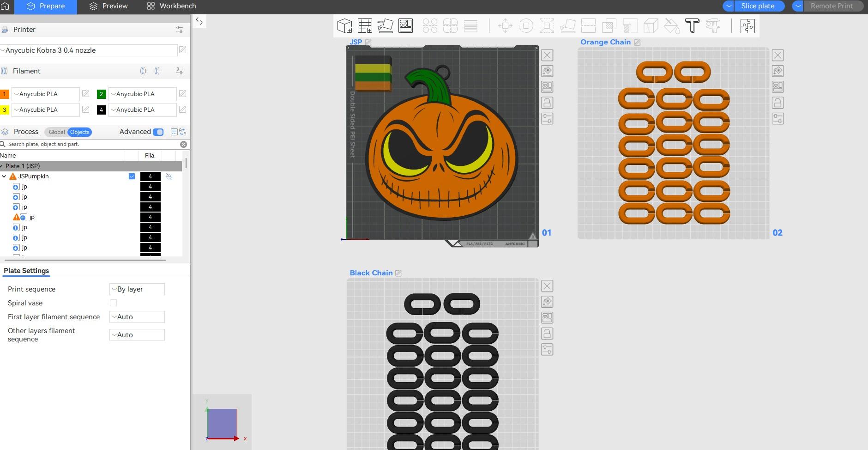Screen dimensions: 868x450
Task: Click the filament settings sliders icon
Action: [x=179, y=71]
